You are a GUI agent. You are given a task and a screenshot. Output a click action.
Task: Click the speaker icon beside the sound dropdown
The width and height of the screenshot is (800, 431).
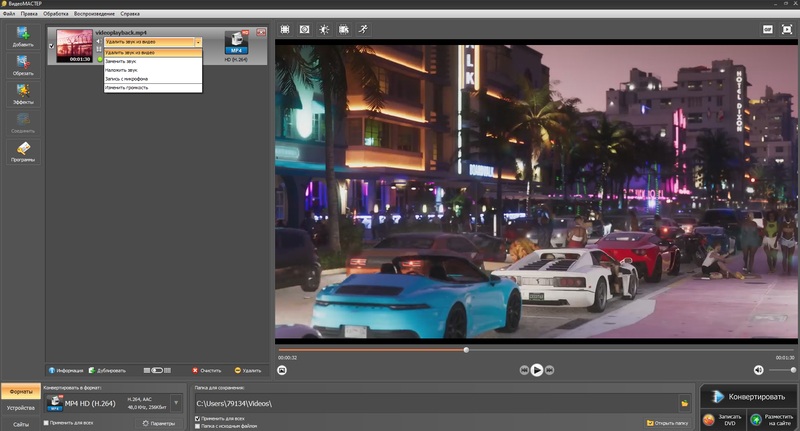coord(99,41)
